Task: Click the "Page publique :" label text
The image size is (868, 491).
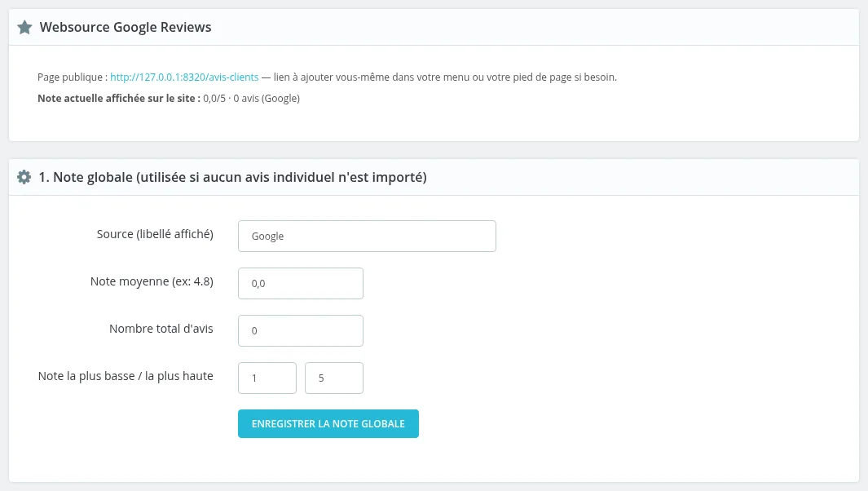Action: pyautogui.click(x=73, y=77)
